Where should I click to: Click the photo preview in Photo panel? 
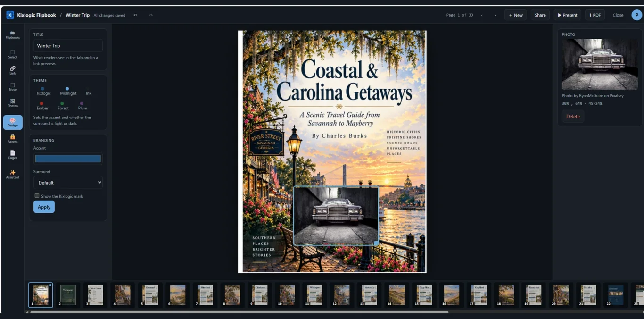tap(600, 64)
